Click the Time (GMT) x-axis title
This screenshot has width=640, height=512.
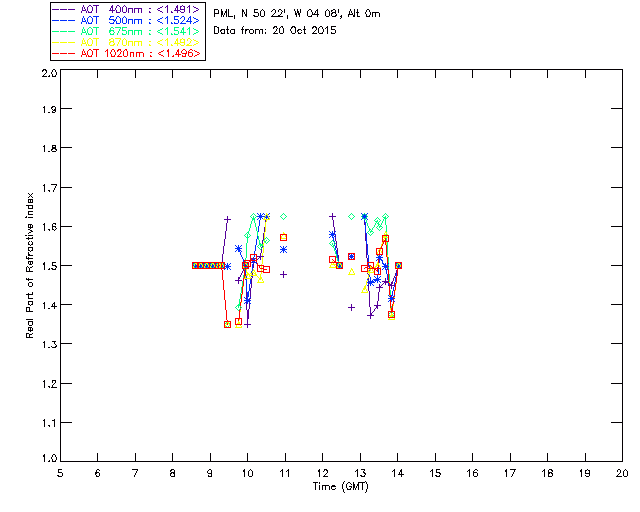point(342,488)
